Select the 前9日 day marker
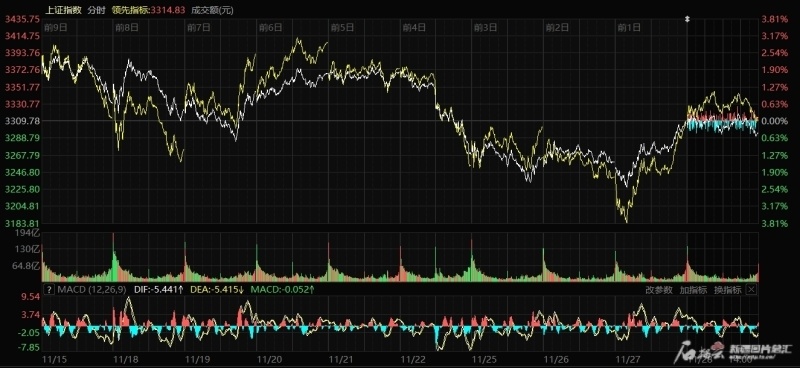The image size is (800, 368). pyautogui.click(x=56, y=28)
